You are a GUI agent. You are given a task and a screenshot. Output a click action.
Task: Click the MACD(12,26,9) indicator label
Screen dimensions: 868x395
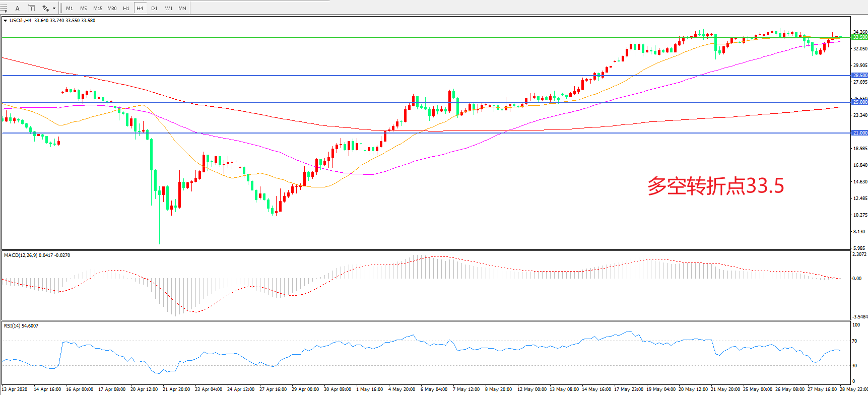[x=37, y=255]
